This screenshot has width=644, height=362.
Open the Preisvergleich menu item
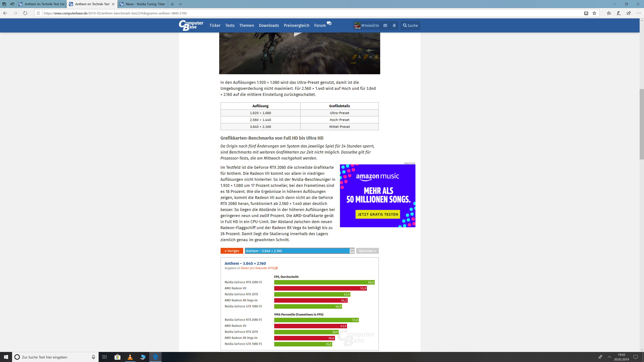click(296, 25)
